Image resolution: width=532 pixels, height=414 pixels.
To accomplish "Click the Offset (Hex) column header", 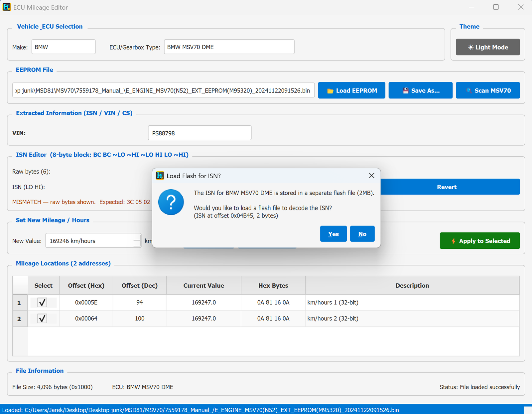I will coord(86,285).
